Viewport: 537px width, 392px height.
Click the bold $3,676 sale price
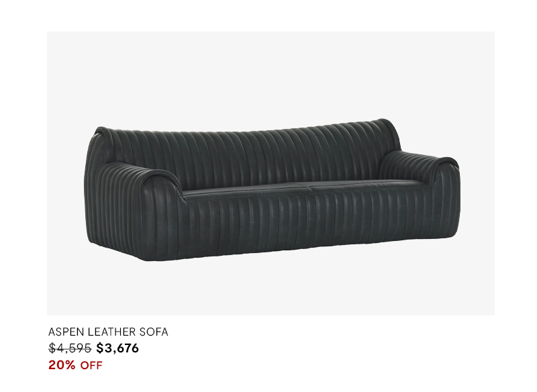coord(117,348)
